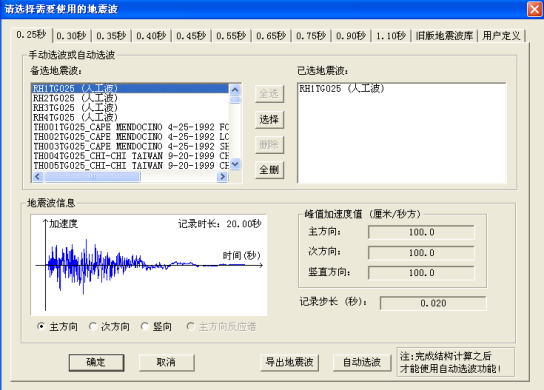
Task: Click the 选择 button
Action: coord(269,120)
